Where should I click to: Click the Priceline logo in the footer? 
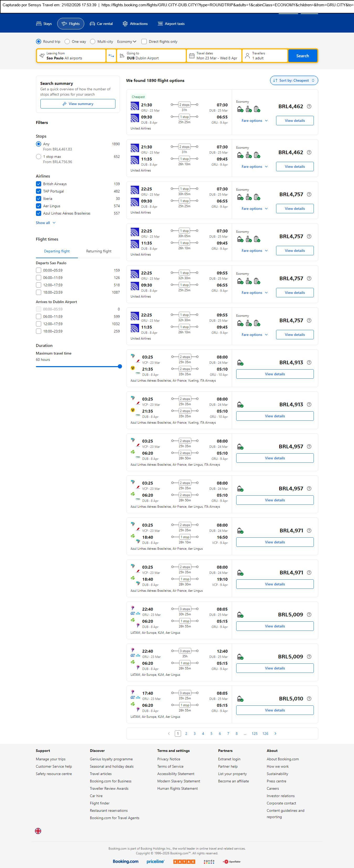coord(155,861)
